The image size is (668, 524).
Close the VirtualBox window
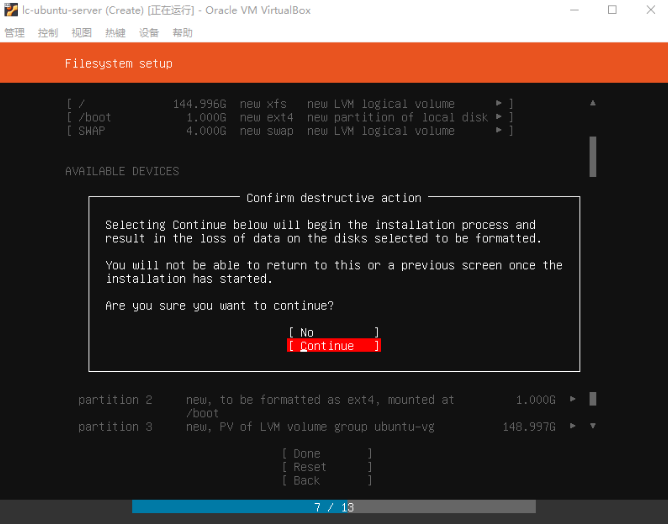click(651, 10)
